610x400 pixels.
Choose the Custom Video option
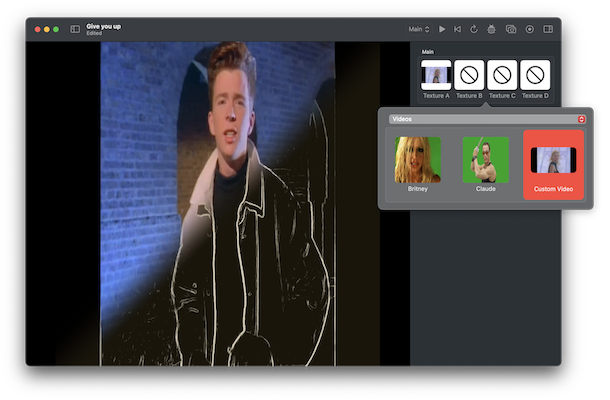[554, 165]
